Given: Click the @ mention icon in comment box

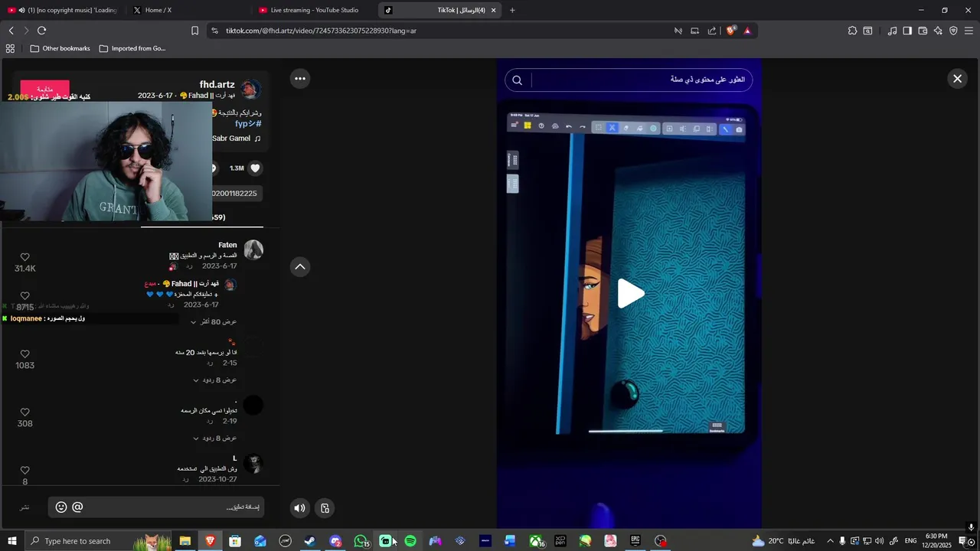Looking at the screenshot, I should tap(77, 507).
